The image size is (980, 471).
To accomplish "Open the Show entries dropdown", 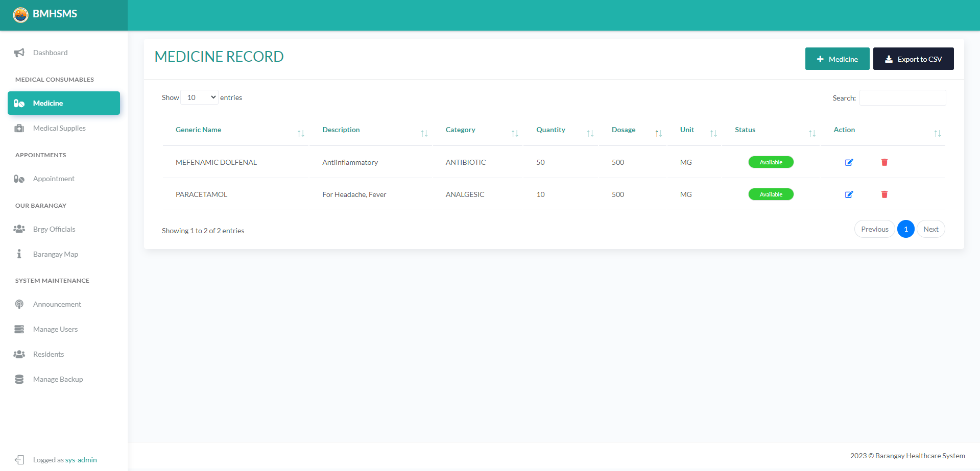I will click(x=199, y=97).
